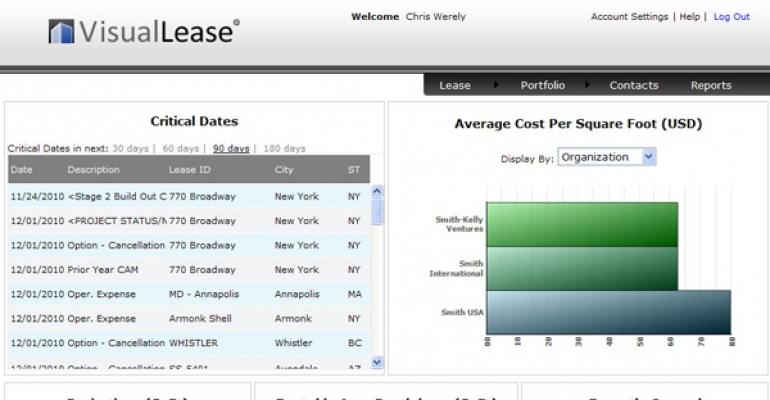Click the VisualLease building logo icon
Image resolution: width=770 pixels, height=400 pixels.
coord(61,31)
